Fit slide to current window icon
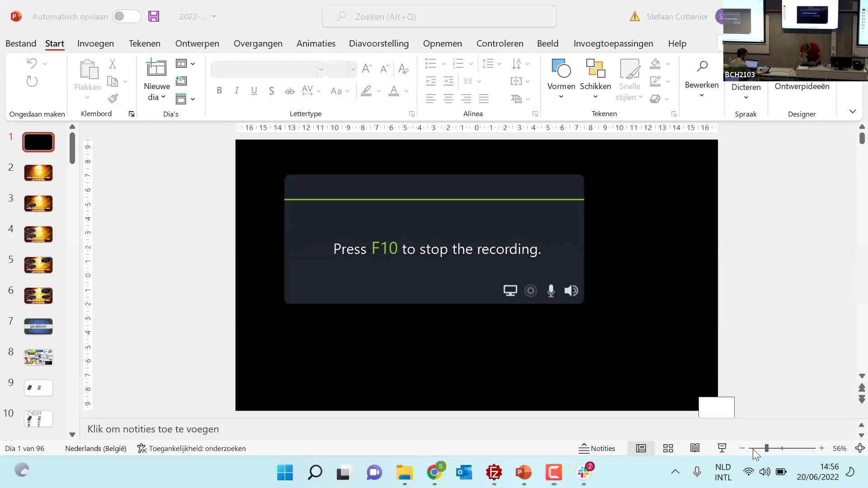The height and width of the screenshot is (488, 868). coord(860,448)
